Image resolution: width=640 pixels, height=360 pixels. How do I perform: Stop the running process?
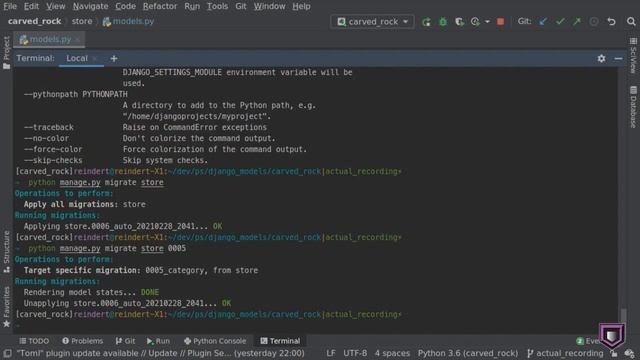[x=500, y=22]
